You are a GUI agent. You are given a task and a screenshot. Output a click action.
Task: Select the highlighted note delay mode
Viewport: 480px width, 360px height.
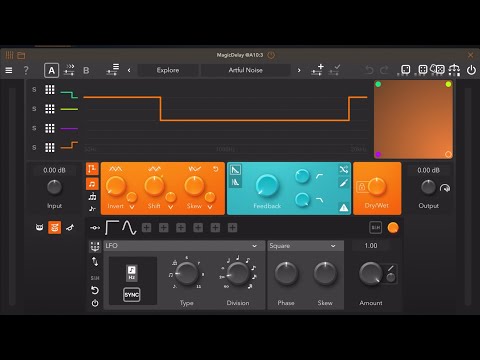[x=92, y=184]
